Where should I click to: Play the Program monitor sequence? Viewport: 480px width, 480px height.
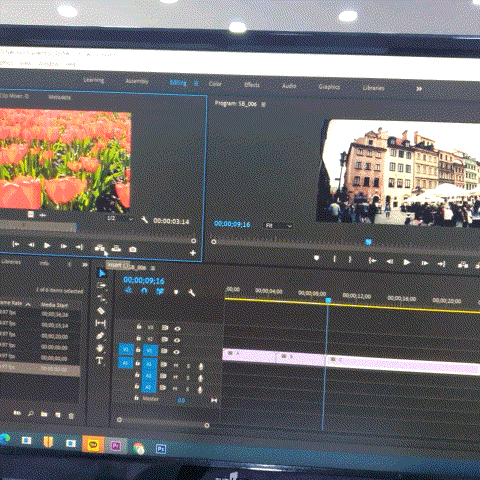pyautogui.click(x=407, y=262)
